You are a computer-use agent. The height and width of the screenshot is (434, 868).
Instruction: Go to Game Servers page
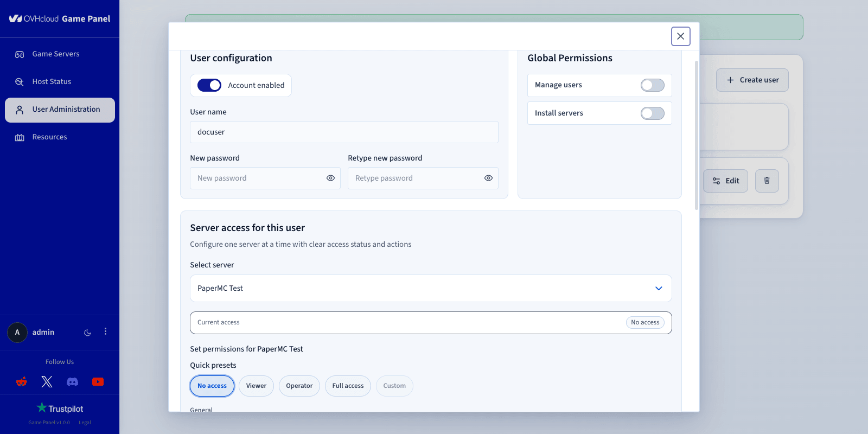[x=60, y=54]
